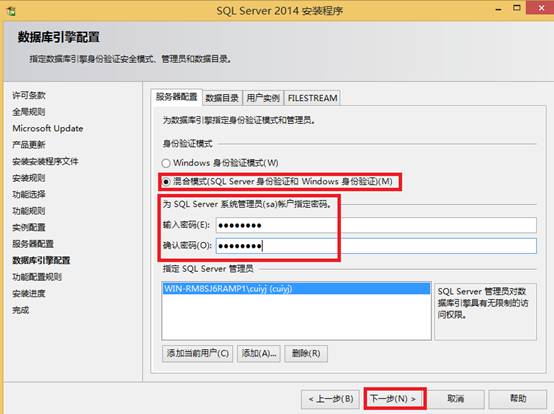Switch to the 数据目录 tab
The height and width of the screenshot is (414, 554).
222,98
